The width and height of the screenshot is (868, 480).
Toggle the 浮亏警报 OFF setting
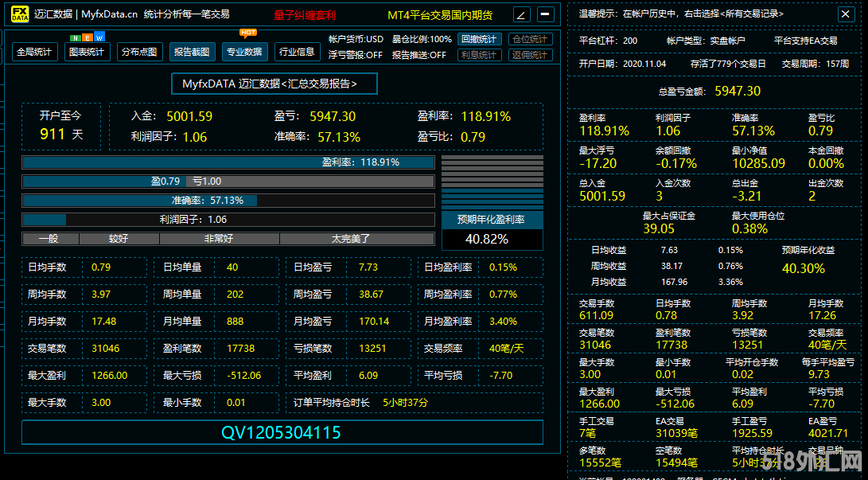tap(356, 55)
